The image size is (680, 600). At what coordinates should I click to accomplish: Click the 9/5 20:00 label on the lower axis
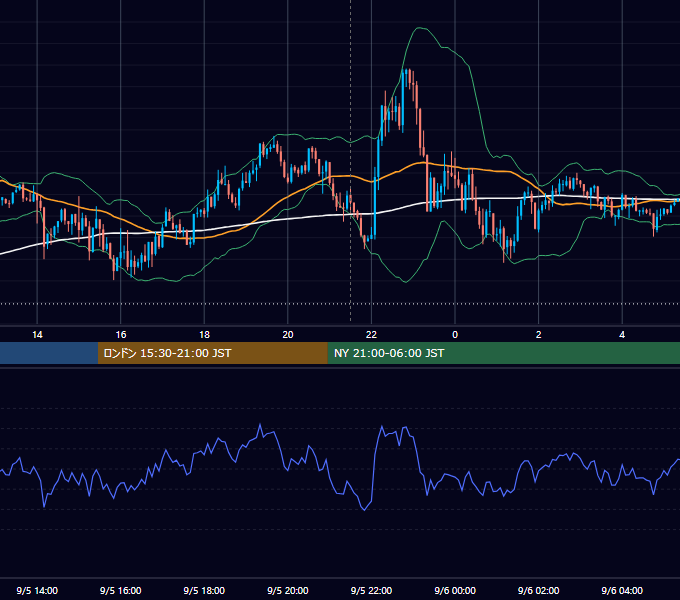click(288, 590)
